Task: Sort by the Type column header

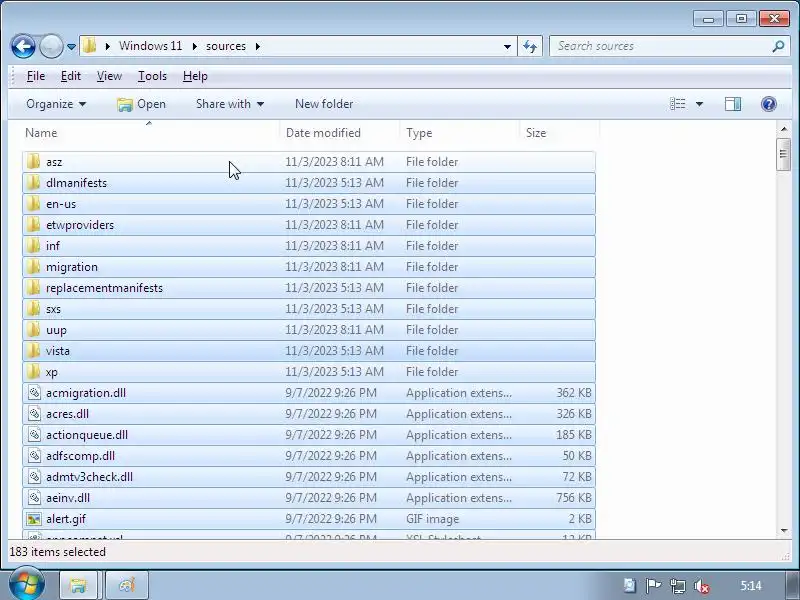Action: click(459, 133)
